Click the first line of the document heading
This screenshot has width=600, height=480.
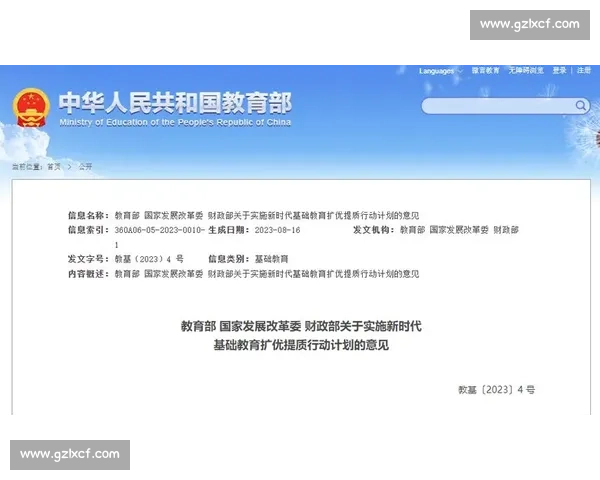[x=301, y=327]
